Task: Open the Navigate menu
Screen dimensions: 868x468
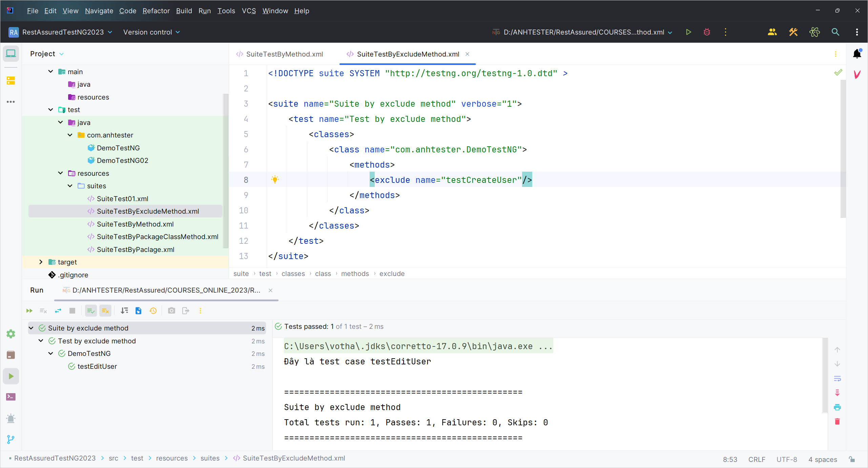Action: 99,11
